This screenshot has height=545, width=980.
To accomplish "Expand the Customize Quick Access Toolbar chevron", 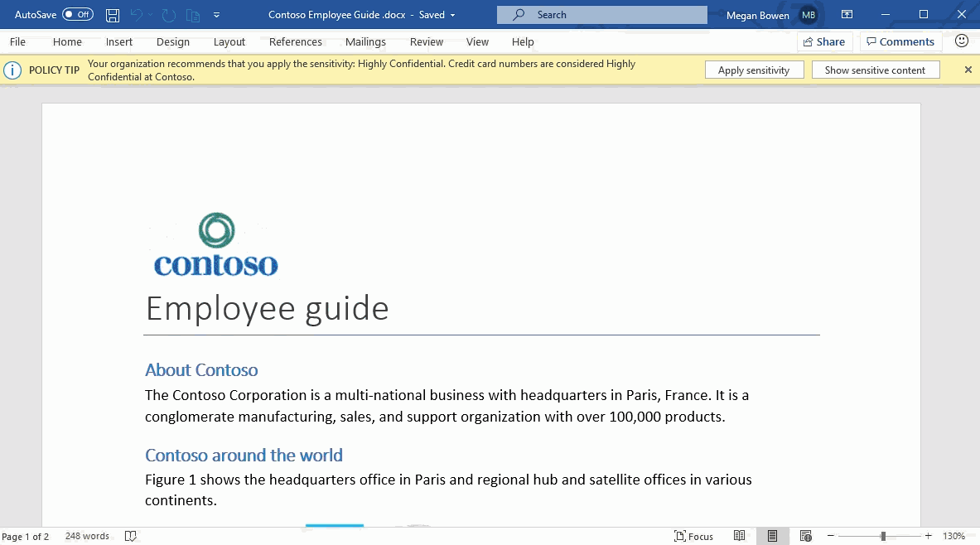I will pos(217,14).
